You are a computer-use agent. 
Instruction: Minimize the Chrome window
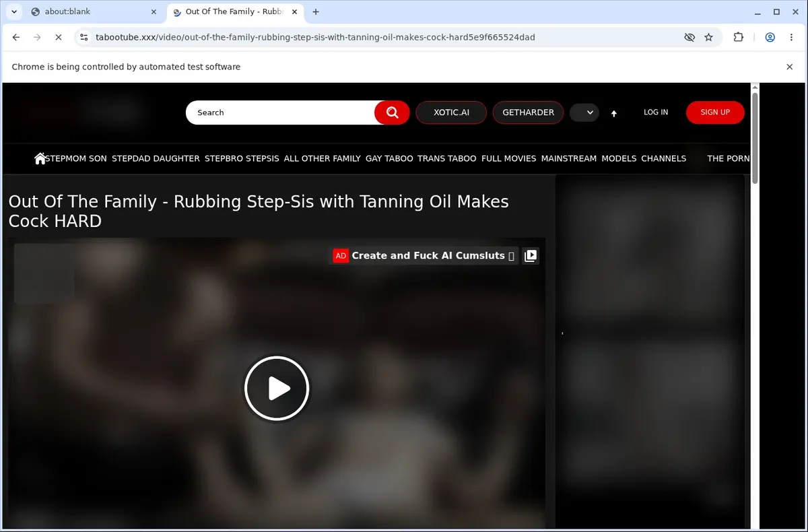758,11
